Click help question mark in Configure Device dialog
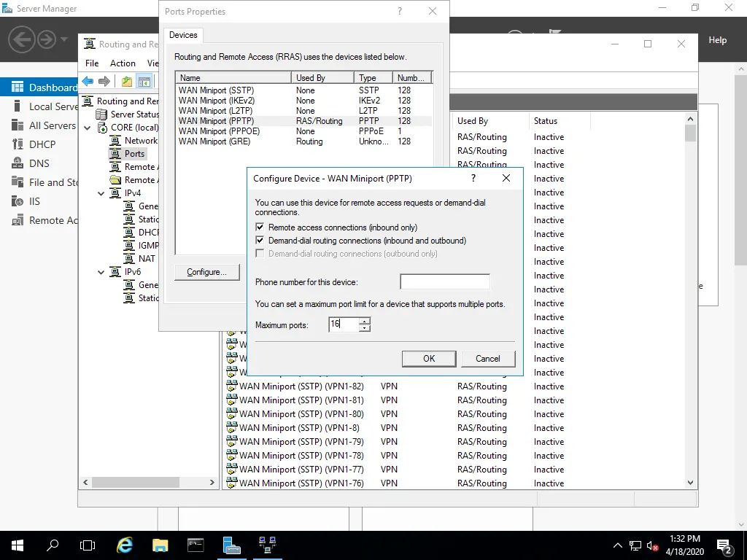 tap(473, 178)
